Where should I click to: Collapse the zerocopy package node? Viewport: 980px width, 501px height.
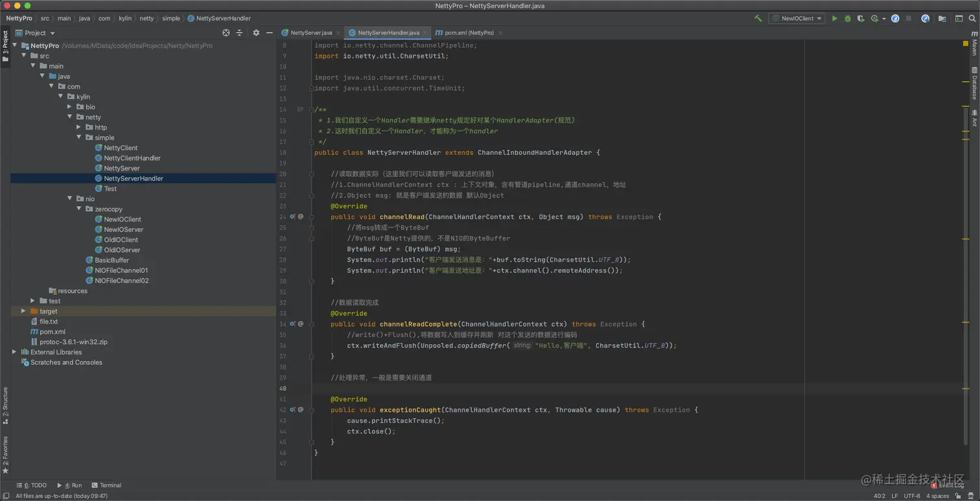click(x=79, y=209)
